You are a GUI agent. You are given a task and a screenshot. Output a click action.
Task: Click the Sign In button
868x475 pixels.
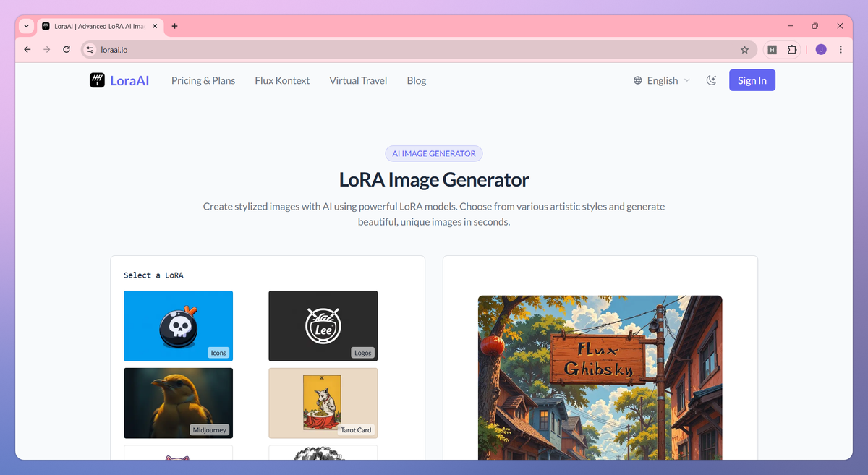[752, 80]
